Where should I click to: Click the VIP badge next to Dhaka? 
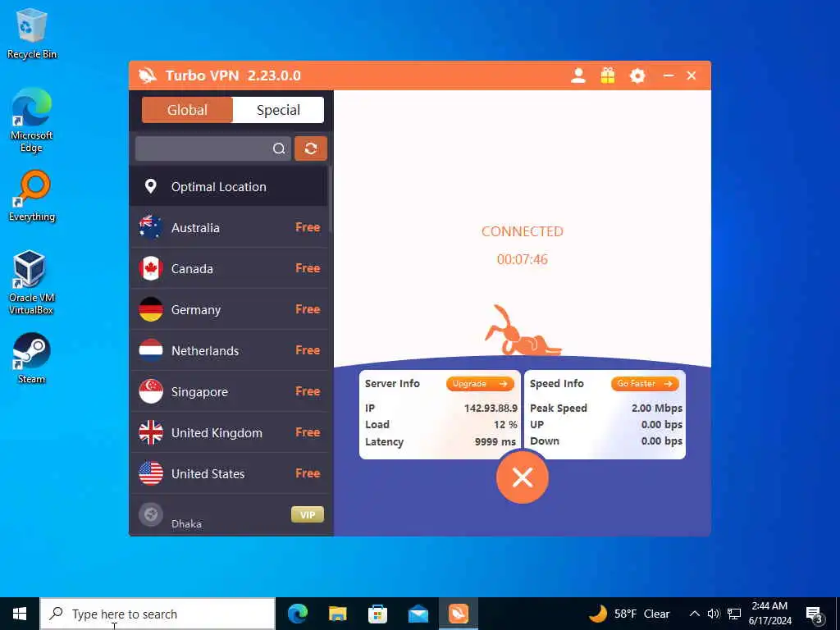coord(308,515)
